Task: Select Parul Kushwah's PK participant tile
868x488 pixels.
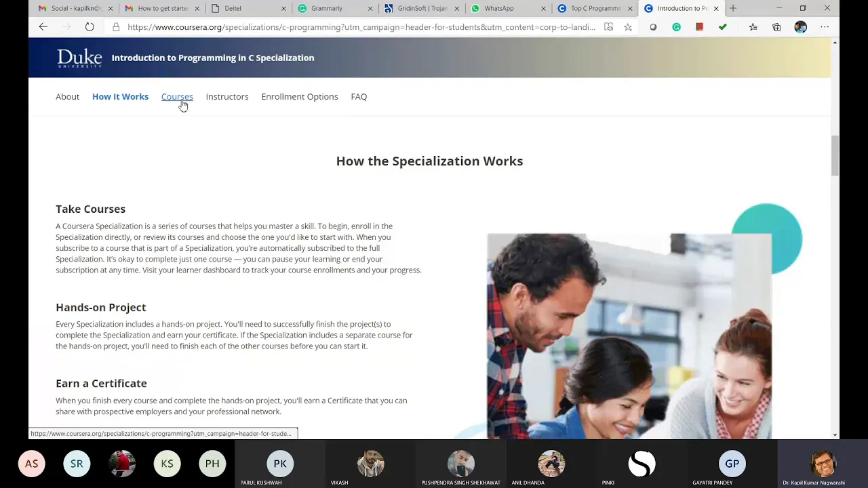Action: tap(280, 464)
